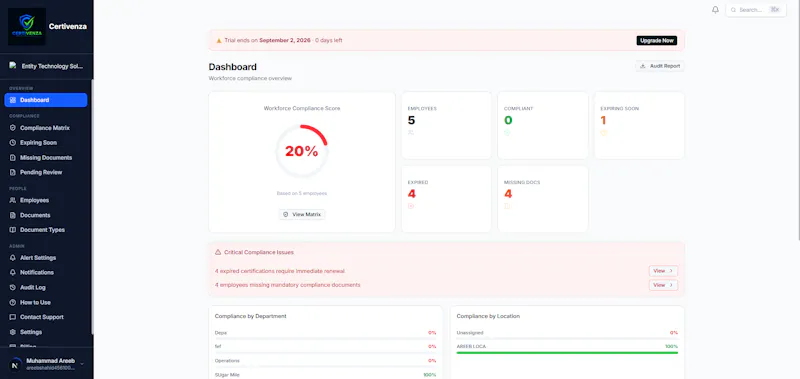This screenshot has width=800, height=379.
Task: Click the Entity Technology company icon
Action: (x=13, y=65)
